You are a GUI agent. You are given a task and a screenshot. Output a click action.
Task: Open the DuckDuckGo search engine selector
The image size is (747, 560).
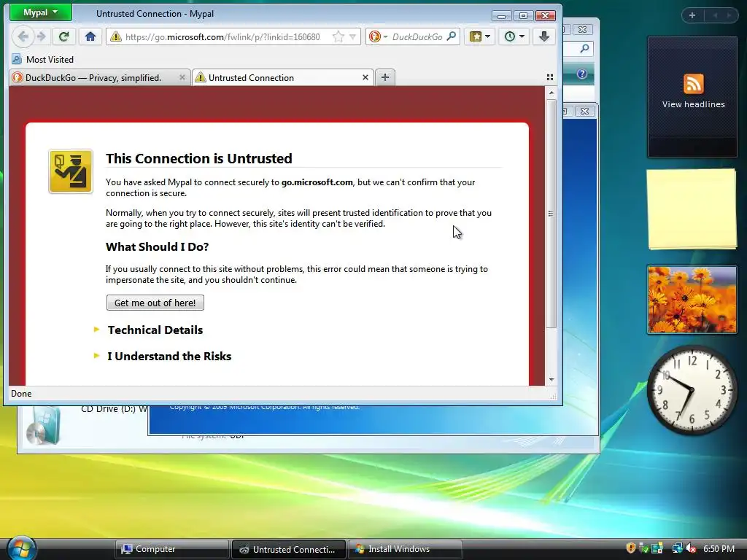tap(379, 36)
